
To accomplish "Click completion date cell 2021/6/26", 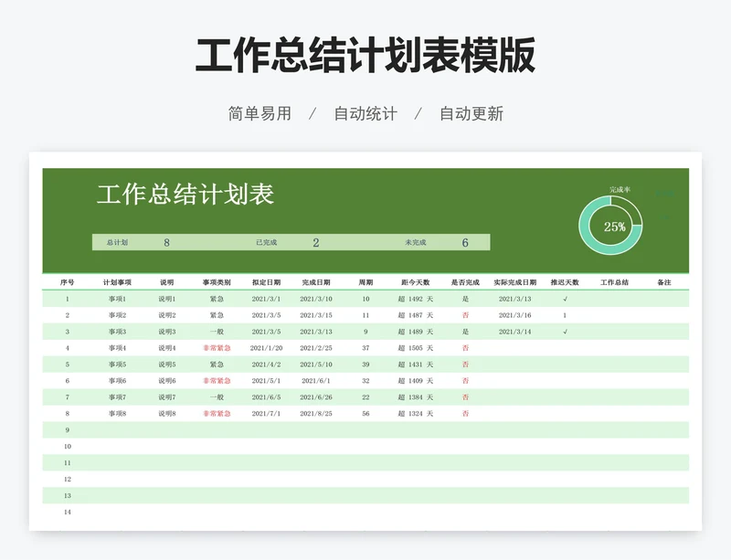I will tap(316, 397).
